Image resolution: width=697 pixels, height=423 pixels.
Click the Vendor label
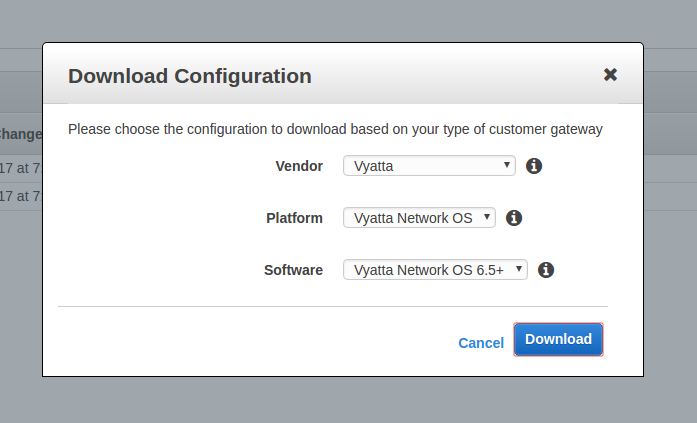(x=299, y=166)
